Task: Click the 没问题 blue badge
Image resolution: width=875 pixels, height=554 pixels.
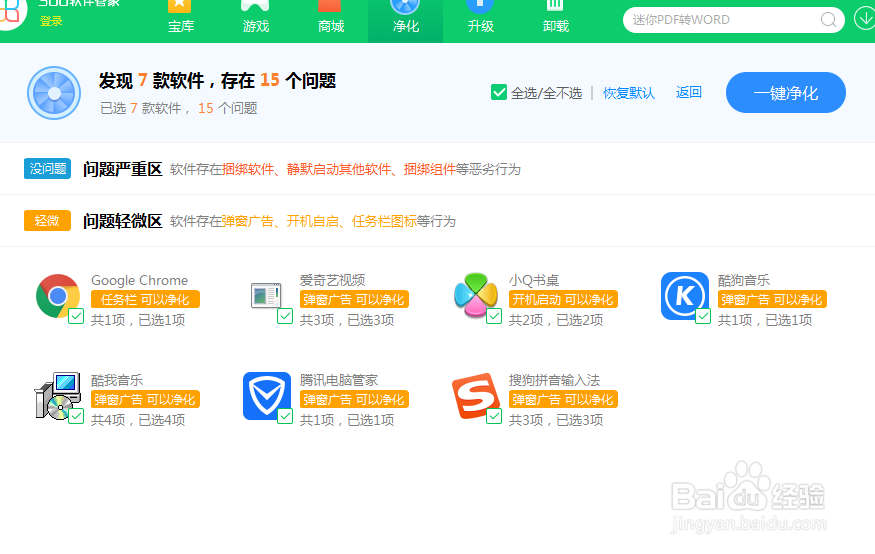Action: pos(47,168)
